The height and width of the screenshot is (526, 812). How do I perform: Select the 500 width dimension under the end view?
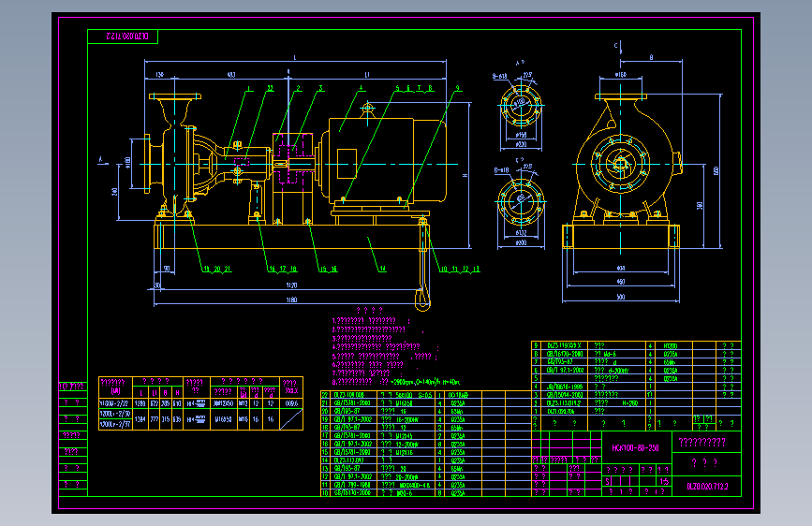click(620, 297)
